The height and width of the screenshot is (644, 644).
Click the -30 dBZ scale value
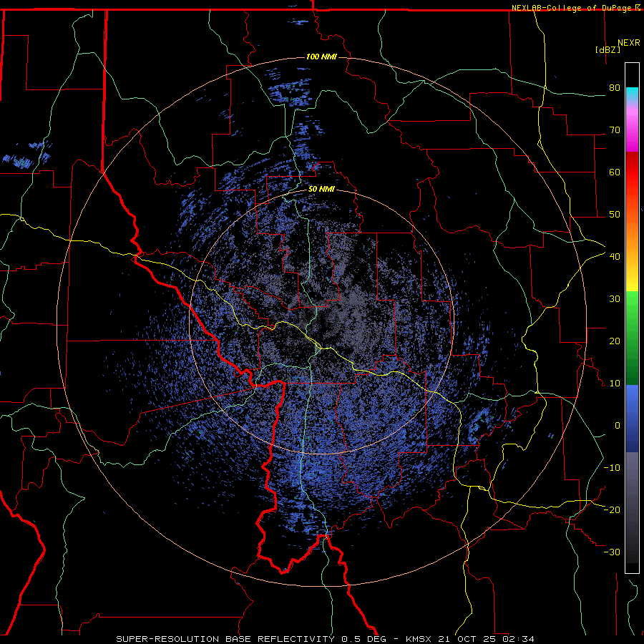point(612,552)
